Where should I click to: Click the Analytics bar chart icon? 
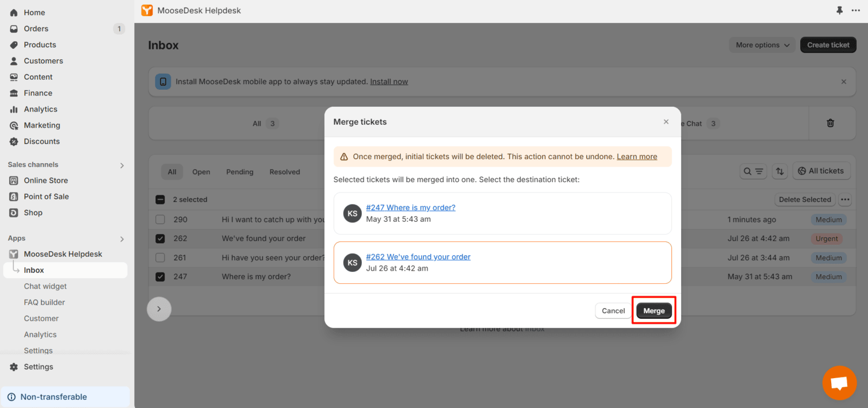[x=14, y=109]
